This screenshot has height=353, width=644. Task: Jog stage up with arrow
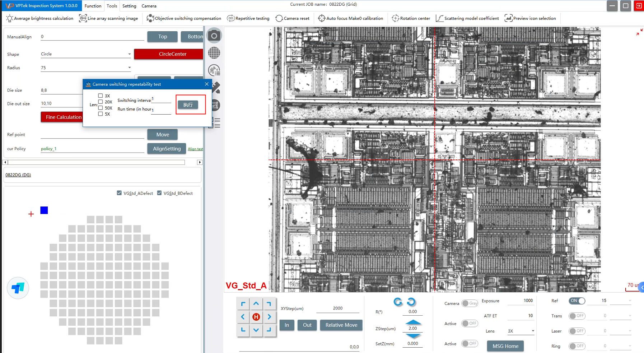(256, 304)
